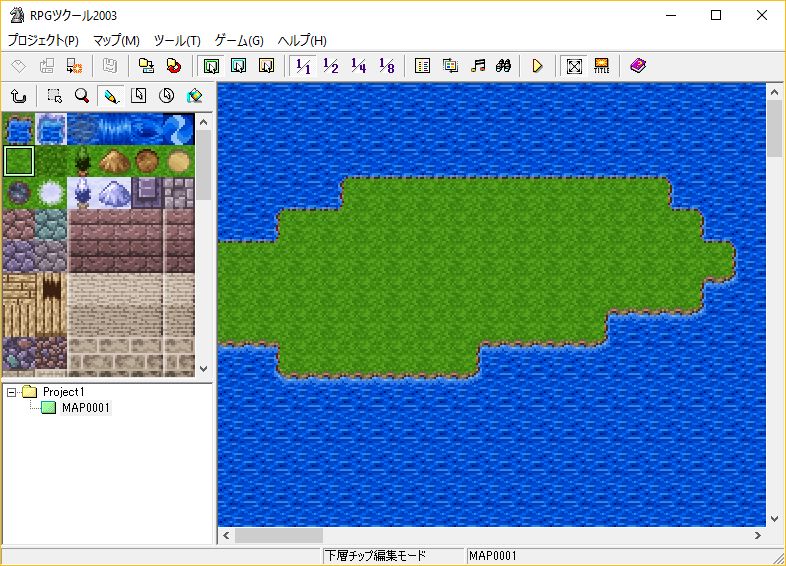Open the ゲーム(G) menu
Image resolution: width=786 pixels, height=566 pixels.
point(239,40)
